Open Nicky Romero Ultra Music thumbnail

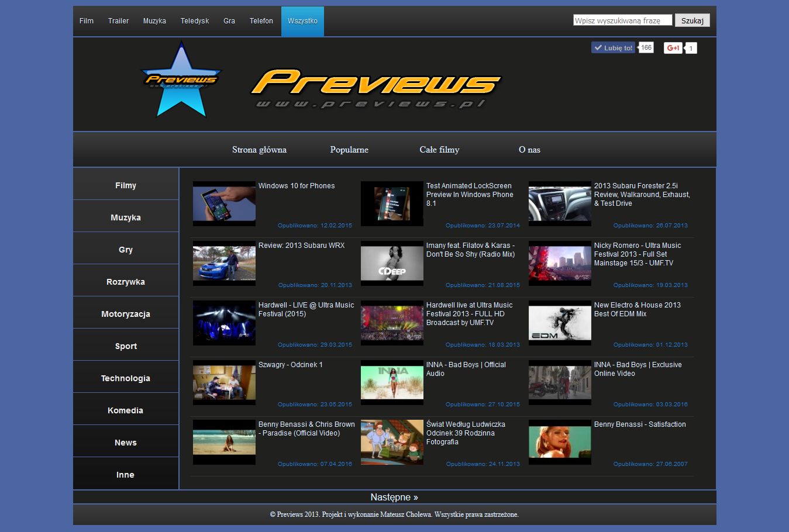pos(560,263)
